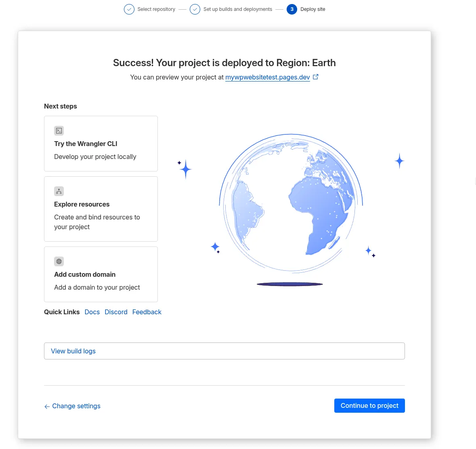Click the custom domain globe icon
This screenshot has height=449, width=476.
pos(59,261)
